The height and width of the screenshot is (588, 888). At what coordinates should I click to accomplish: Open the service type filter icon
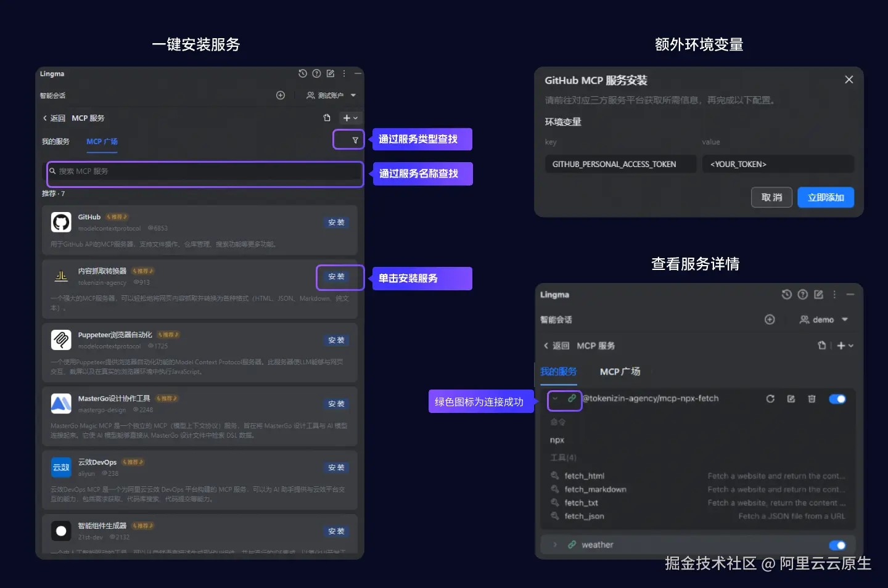[x=355, y=141]
